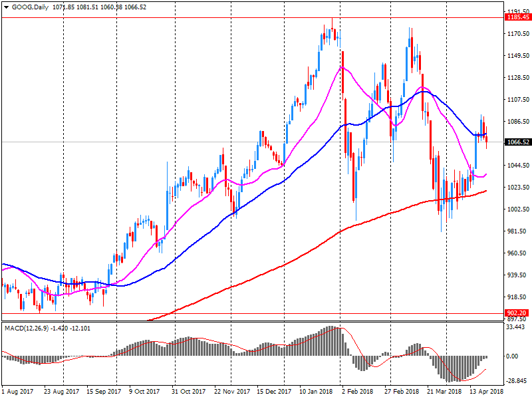Click the 21 Mar 2018 date label

coord(444,391)
